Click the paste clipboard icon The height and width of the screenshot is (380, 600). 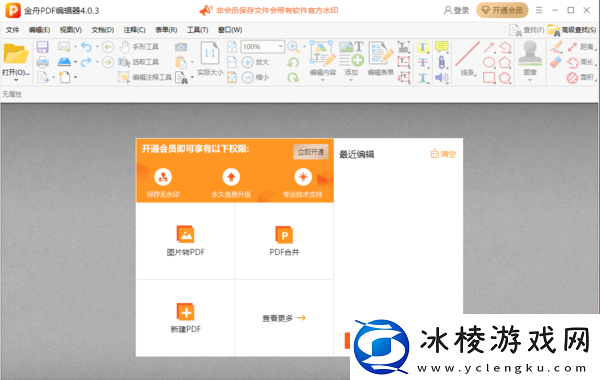181,62
